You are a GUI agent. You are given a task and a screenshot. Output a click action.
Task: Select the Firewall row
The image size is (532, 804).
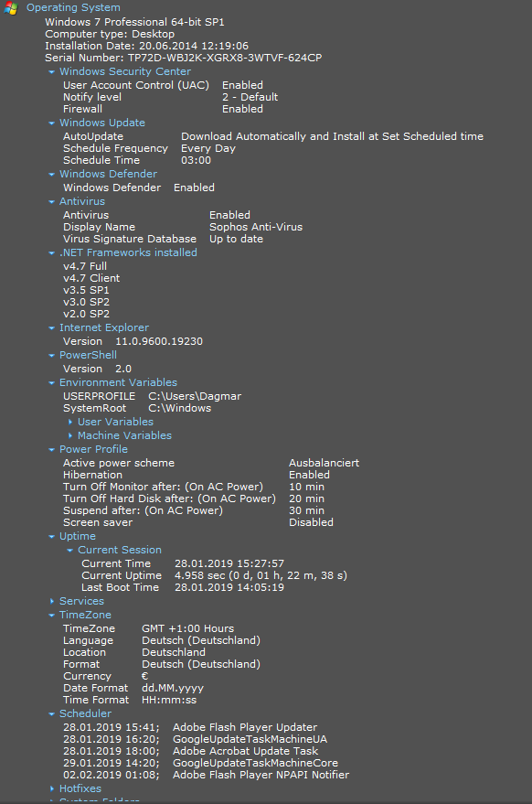click(163, 109)
